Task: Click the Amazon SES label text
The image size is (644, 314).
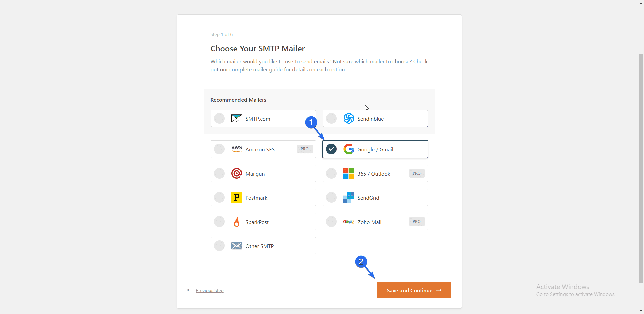Action: 260,149
